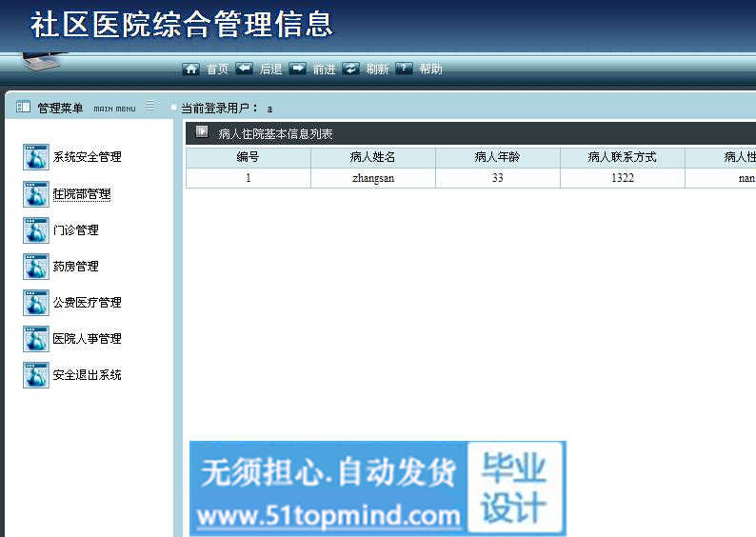
Task: Select the row number cell 1
Action: pos(249,178)
